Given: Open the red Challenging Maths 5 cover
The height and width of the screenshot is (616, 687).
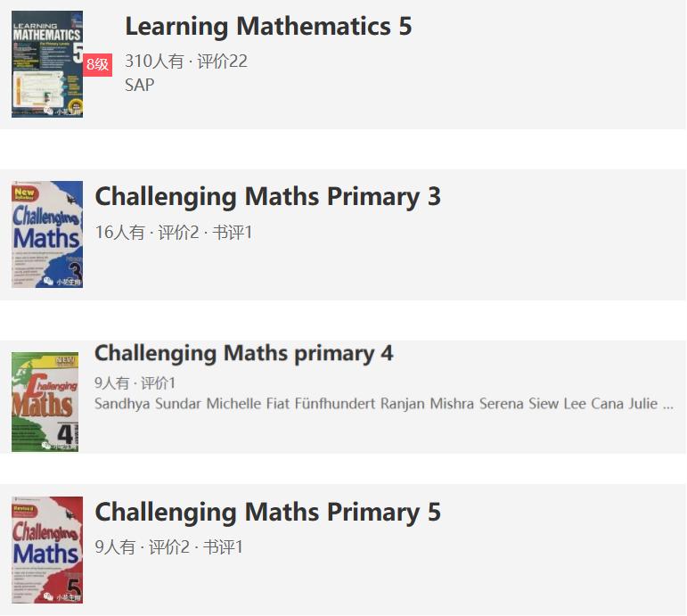Looking at the screenshot, I should click(46, 550).
